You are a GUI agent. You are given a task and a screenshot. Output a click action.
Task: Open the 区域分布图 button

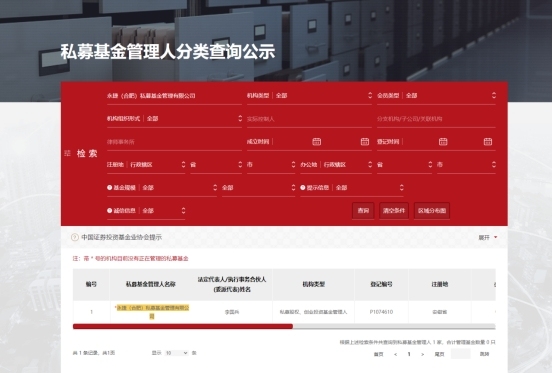click(432, 210)
